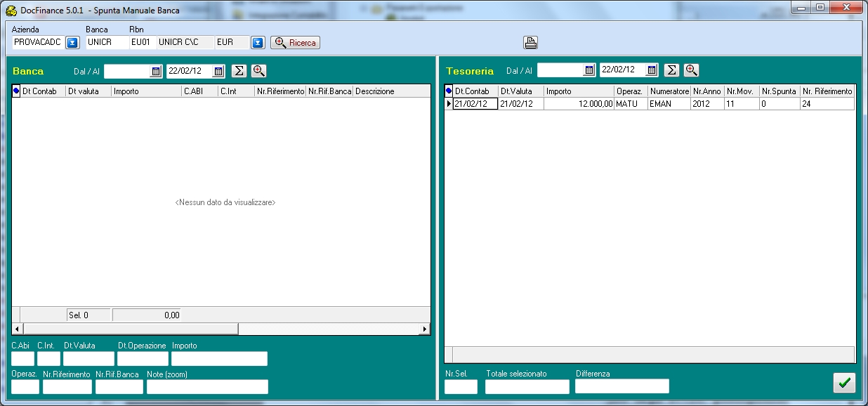This screenshot has width=868, height=406.
Task: Click the Totale selezionato field
Action: click(x=527, y=386)
